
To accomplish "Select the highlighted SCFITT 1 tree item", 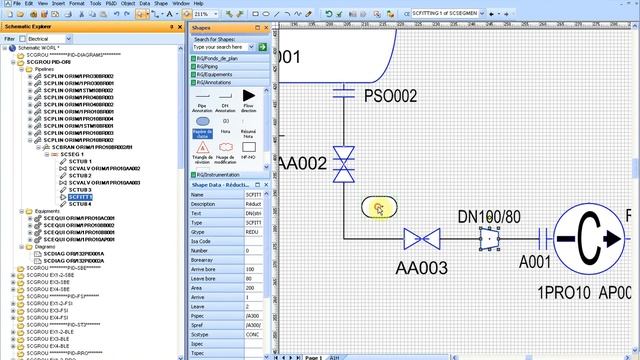I will point(80,197).
